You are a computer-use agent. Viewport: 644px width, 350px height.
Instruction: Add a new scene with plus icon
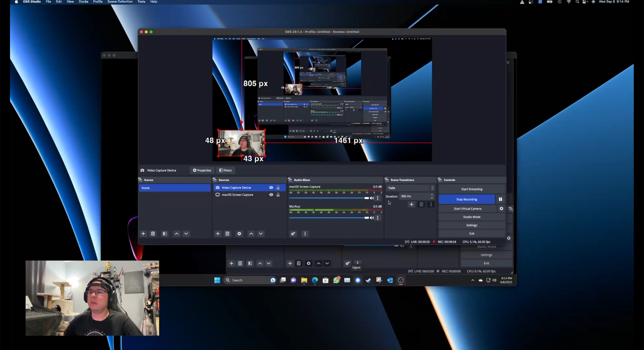[143, 233]
